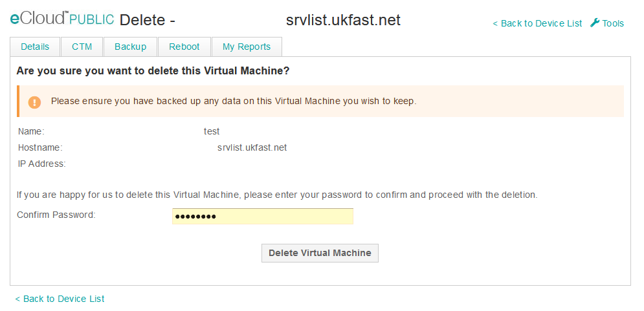Follow the top Back to Device List link
The height and width of the screenshot is (311, 644).
(x=537, y=23)
